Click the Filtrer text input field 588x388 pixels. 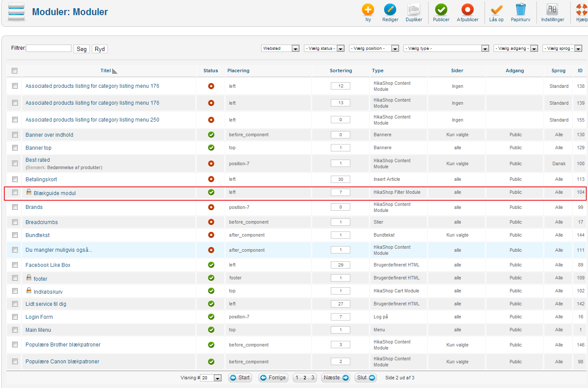[x=49, y=48]
